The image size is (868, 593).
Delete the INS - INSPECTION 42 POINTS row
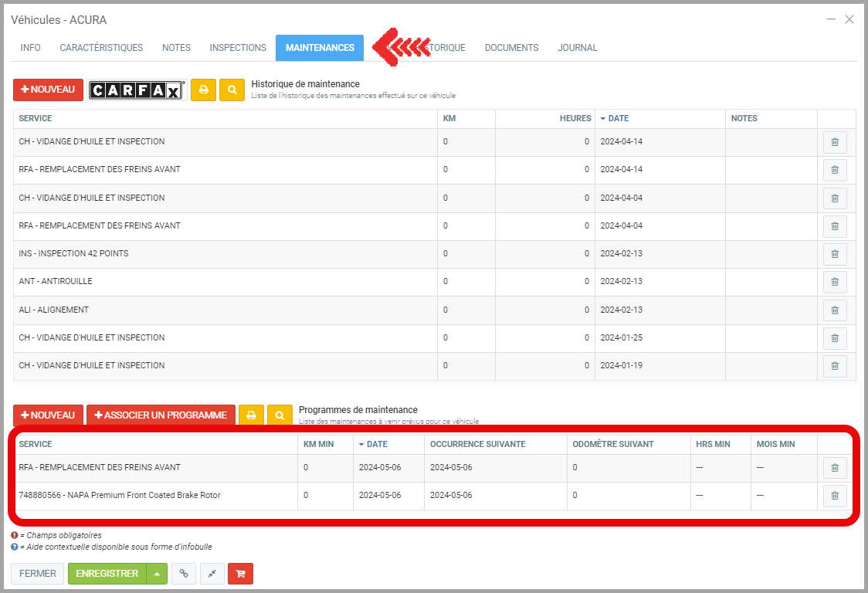point(835,254)
